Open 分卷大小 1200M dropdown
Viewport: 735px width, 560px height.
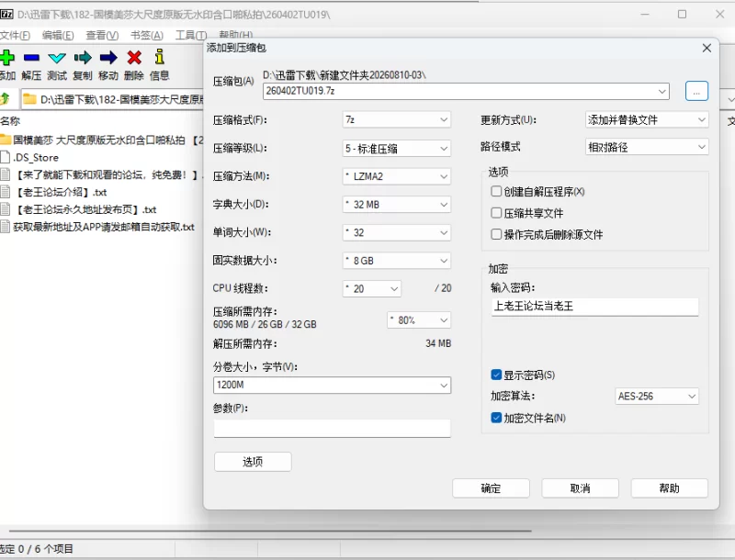click(444, 386)
